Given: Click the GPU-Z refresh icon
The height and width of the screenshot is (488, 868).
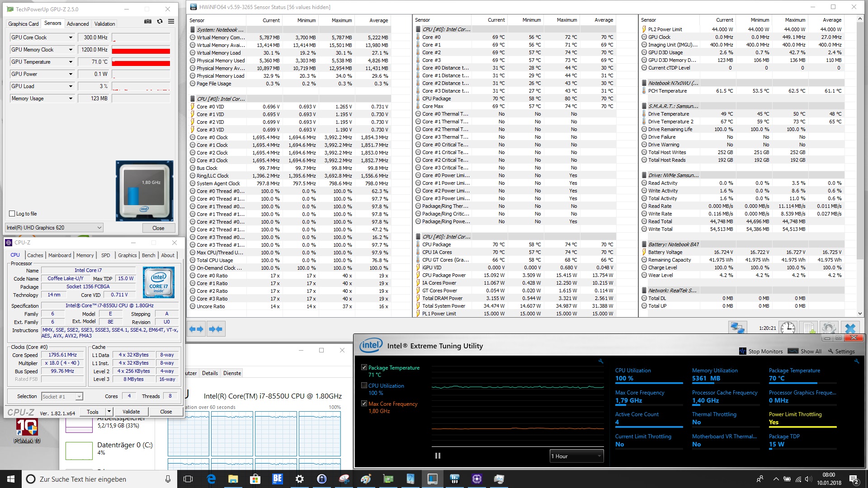Looking at the screenshot, I should coord(160,21).
